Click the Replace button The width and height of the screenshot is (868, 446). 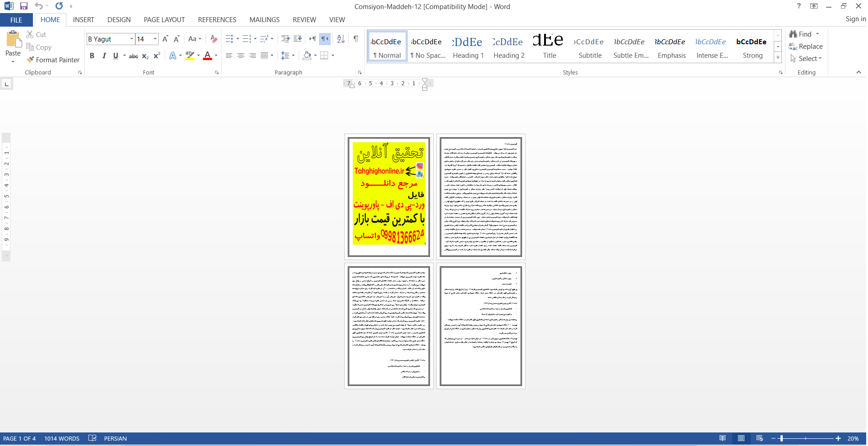pos(806,46)
